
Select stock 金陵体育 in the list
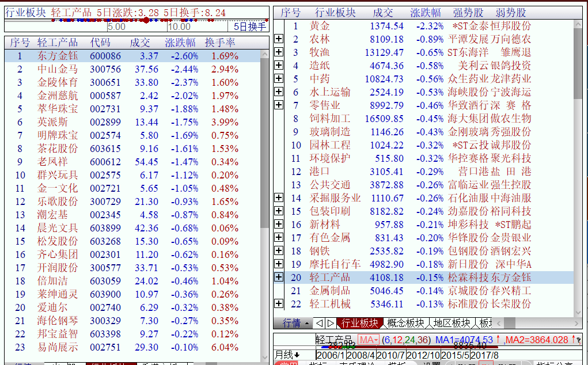click(132, 82)
